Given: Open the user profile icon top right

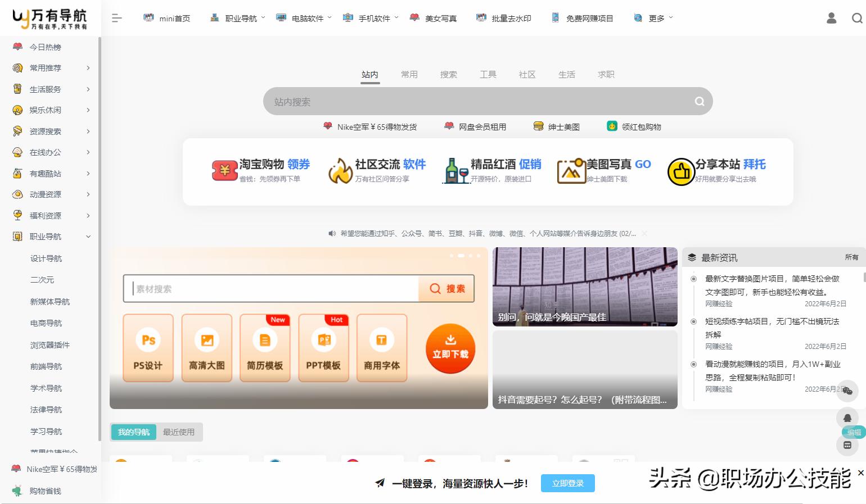Looking at the screenshot, I should [831, 17].
